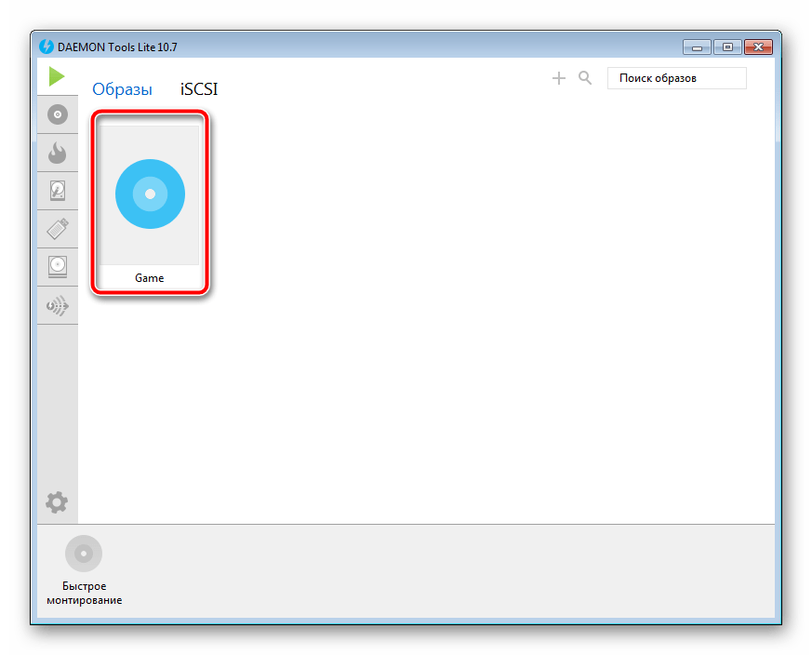
Task: Minimize the DAEMON Tools window
Action: (697, 47)
